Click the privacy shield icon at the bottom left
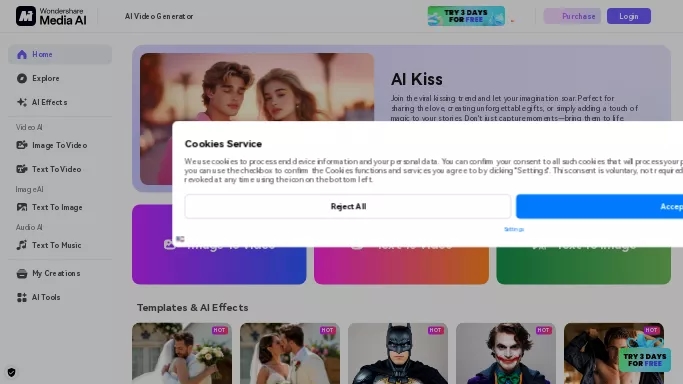The height and width of the screenshot is (384, 683). point(11,372)
